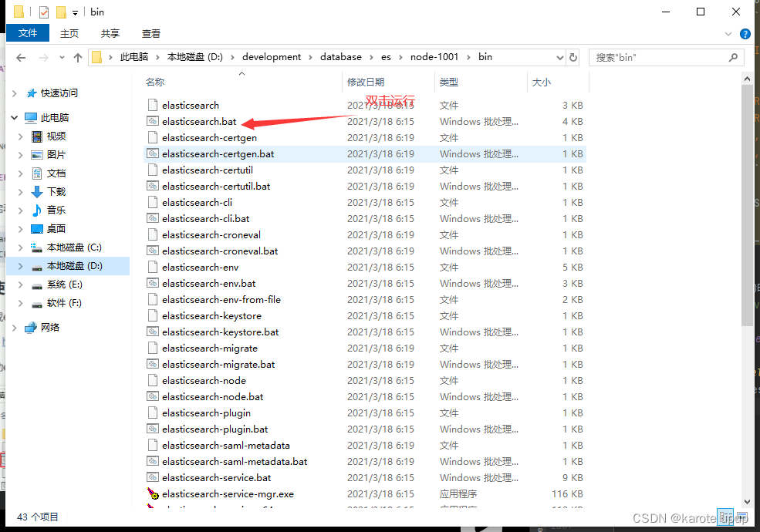This screenshot has height=532, width=760.
Task: Select 下载 in navigation pane
Action: tap(56, 192)
